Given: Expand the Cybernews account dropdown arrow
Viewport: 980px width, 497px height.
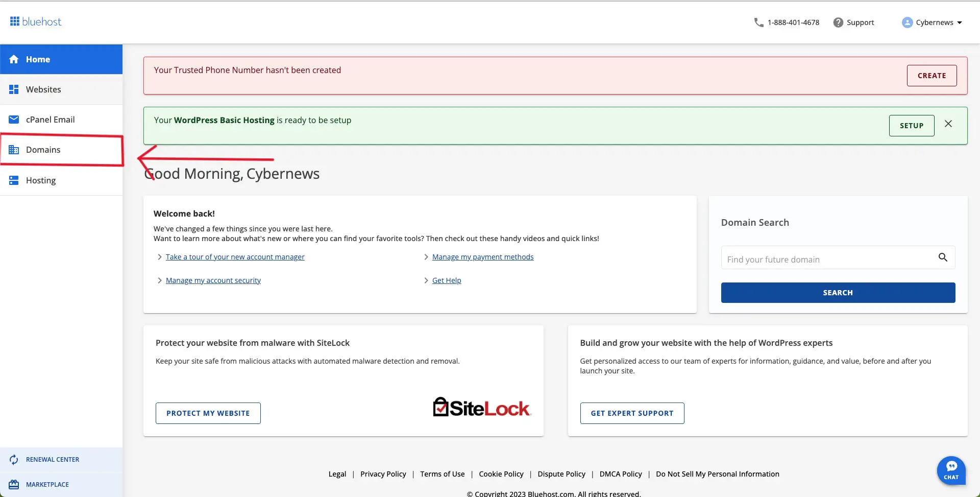Looking at the screenshot, I should click(960, 22).
